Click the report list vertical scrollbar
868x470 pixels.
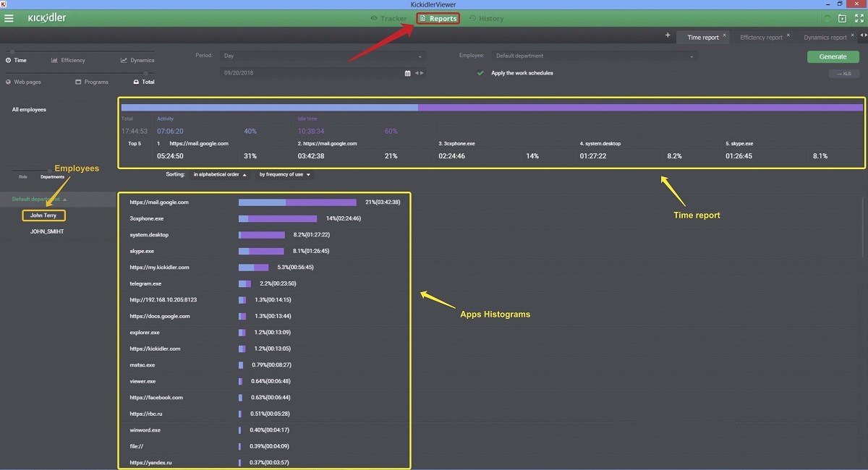pos(864,226)
